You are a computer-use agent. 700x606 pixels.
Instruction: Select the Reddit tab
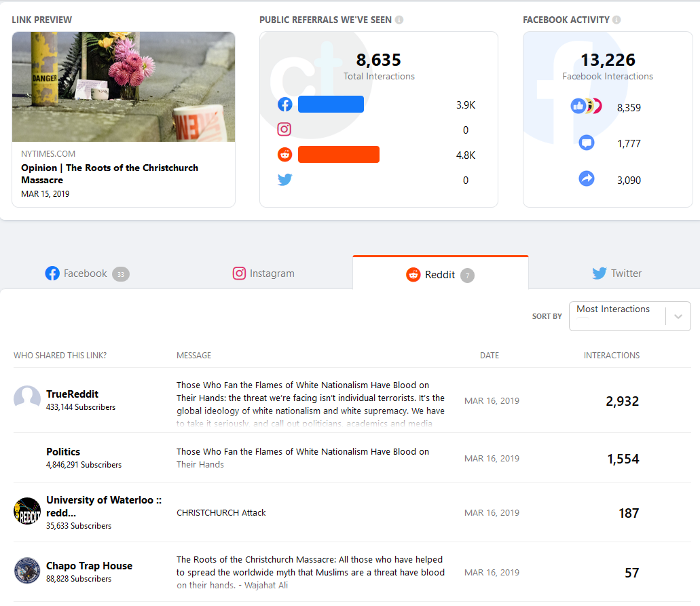439,274
